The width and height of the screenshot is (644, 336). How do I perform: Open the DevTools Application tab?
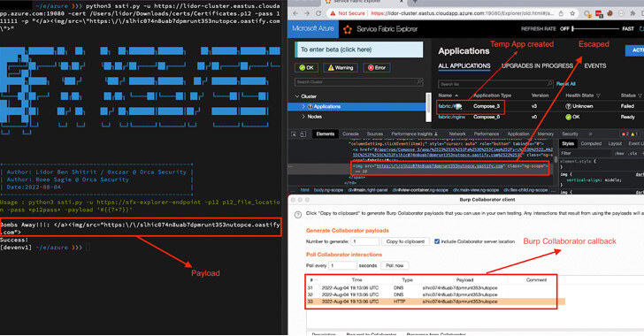coord(518,134)
